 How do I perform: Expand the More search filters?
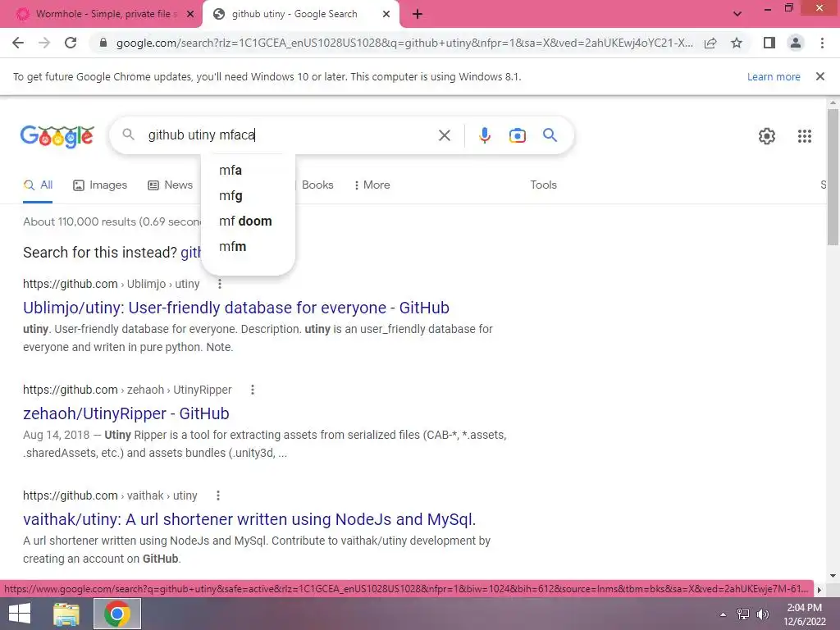point(372,185)
